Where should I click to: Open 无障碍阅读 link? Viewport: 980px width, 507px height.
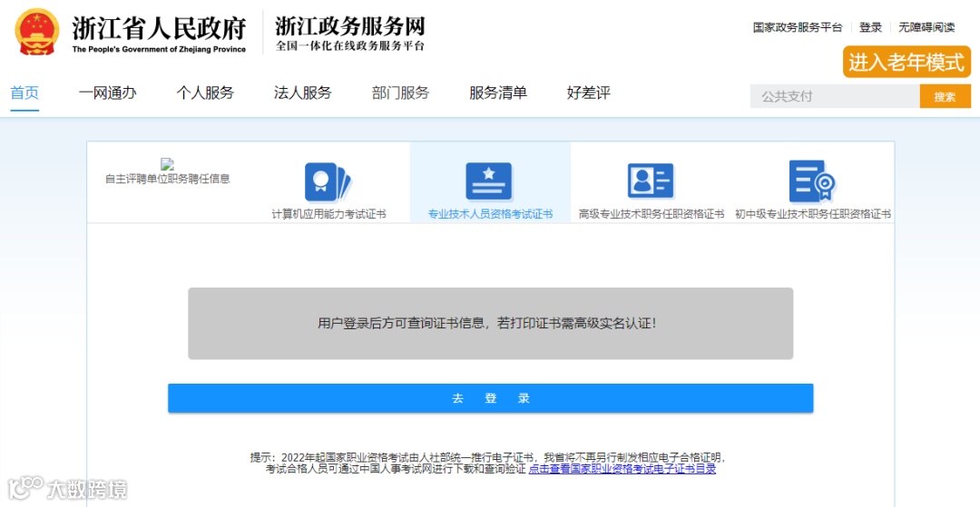[x=926, y=27]
